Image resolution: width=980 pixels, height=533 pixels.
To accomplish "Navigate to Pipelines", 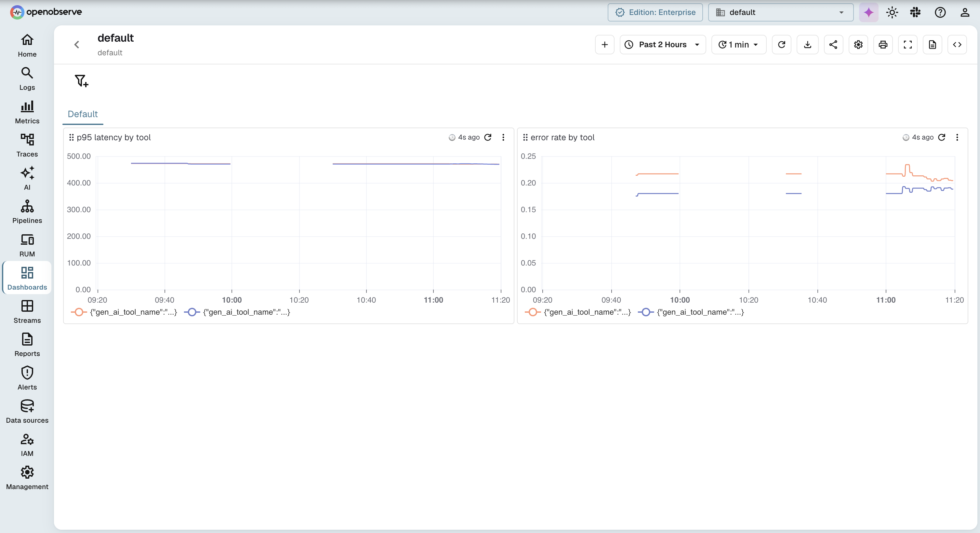I will coord(27,212).
